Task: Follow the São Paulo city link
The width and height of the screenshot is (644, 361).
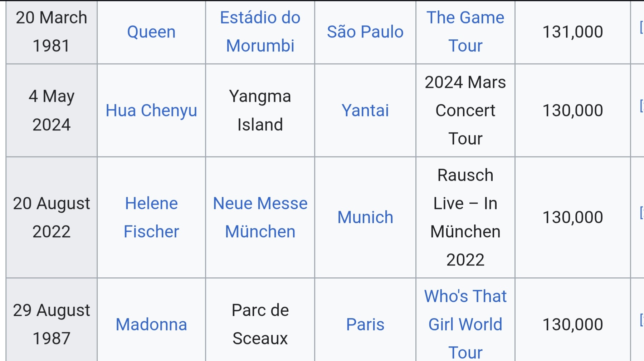Action: click(x=365, y=32)
